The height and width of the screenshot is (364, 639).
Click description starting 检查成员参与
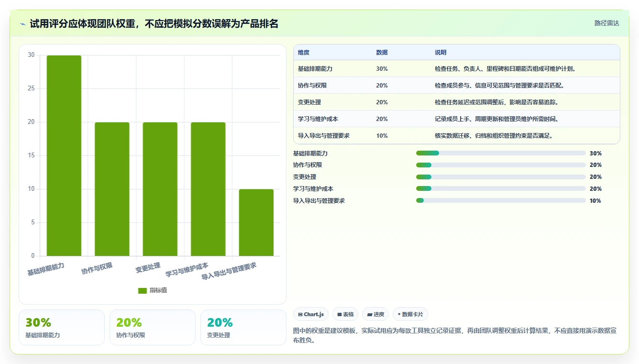pos(500,86)
